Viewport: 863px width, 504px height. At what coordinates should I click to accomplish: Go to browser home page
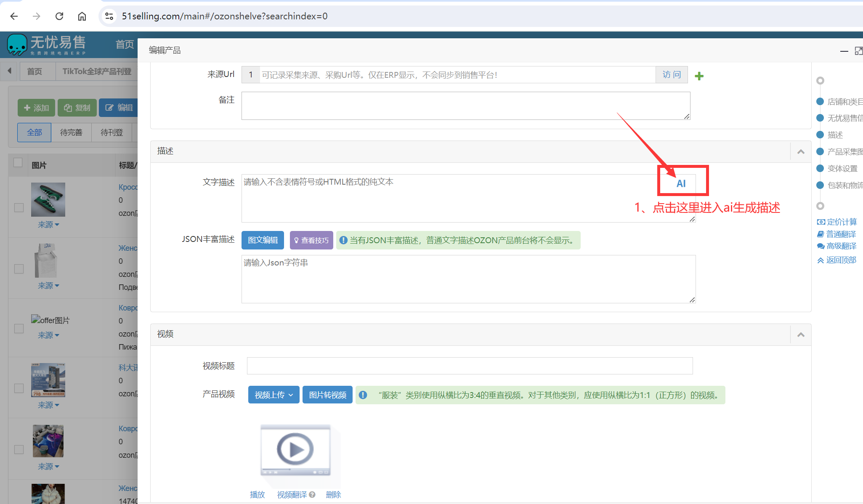(82, 16)
